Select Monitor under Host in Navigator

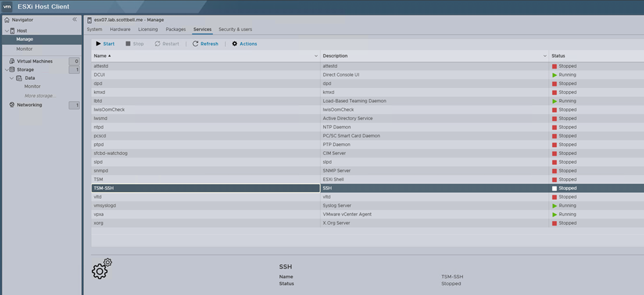pos(24,49)
